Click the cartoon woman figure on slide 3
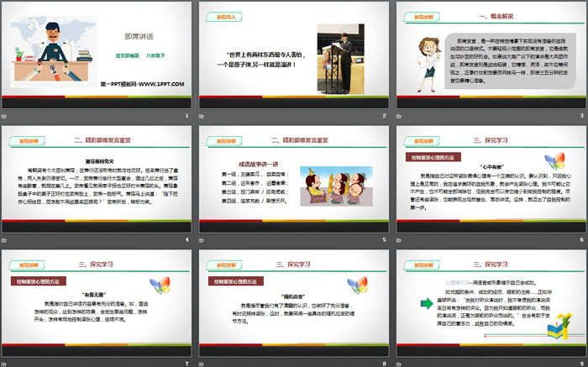 click(x=428, y=64)
